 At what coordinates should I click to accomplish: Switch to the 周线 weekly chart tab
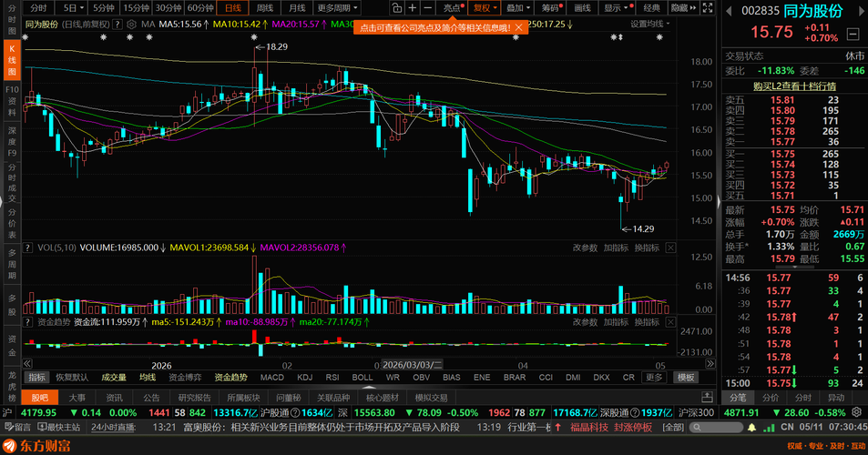pyautogui.click(x=265, y=8)
